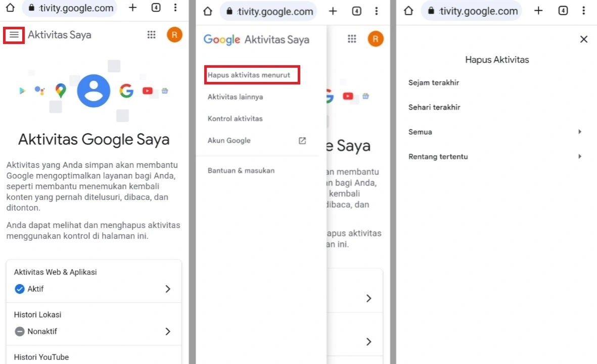Expand Aktivitas Web & Aplikasi chevron
597x364 pixels.
[x=168, y=289]
